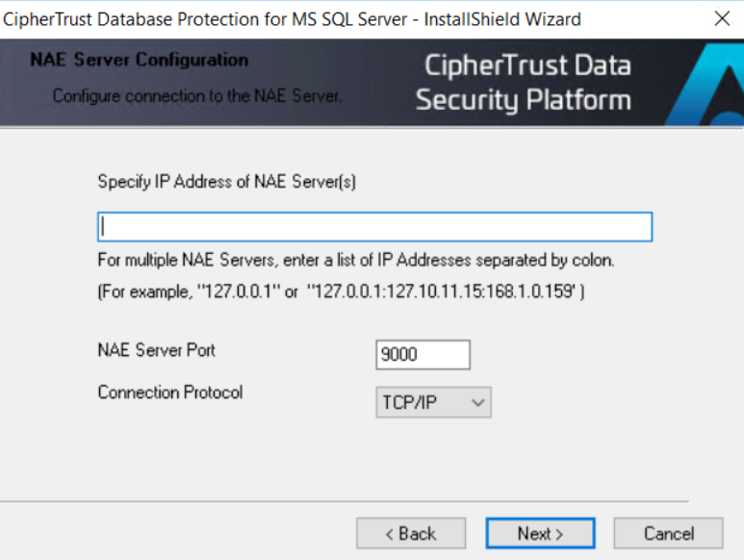Focus the NAE Server Port field
The height and width of the screenshot is (560, 744).
(x=423, y=354)
